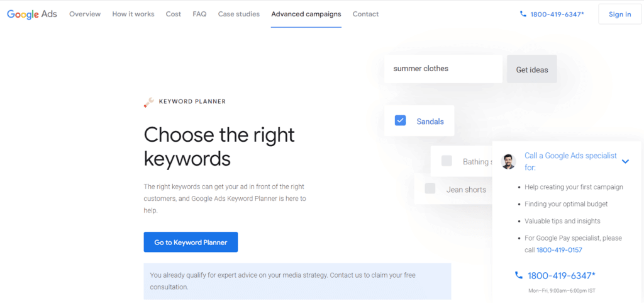
Task: Click Finding your optimal budget text
Action: (x=566, y=204)
